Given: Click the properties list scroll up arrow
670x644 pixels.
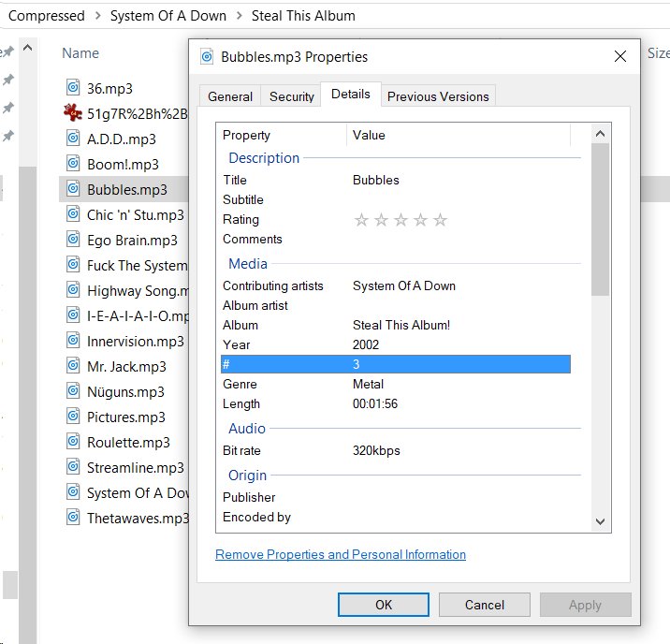Looking at the screenshot, I should (x=600, y=134).
